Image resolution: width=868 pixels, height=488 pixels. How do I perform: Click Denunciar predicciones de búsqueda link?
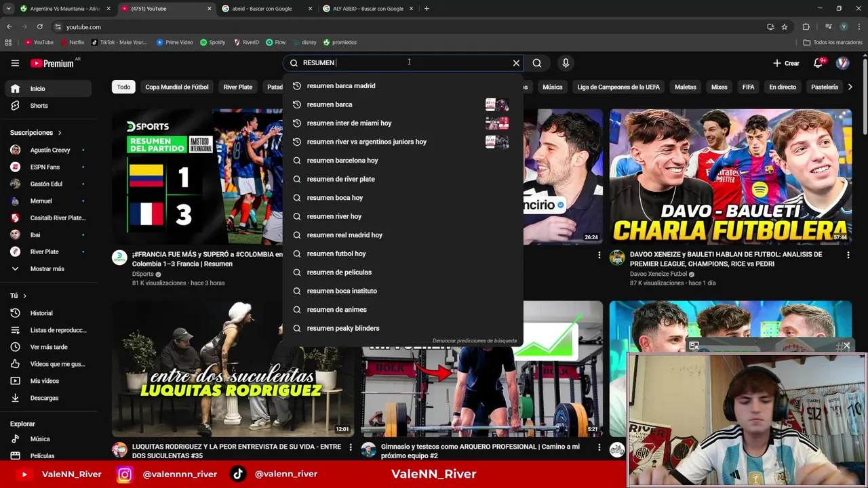coord(475,341)
